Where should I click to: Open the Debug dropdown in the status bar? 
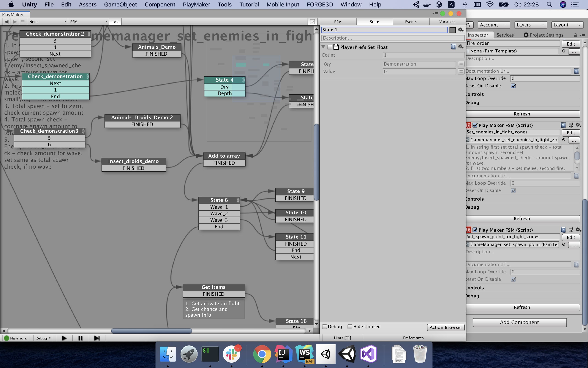point(43,338)
